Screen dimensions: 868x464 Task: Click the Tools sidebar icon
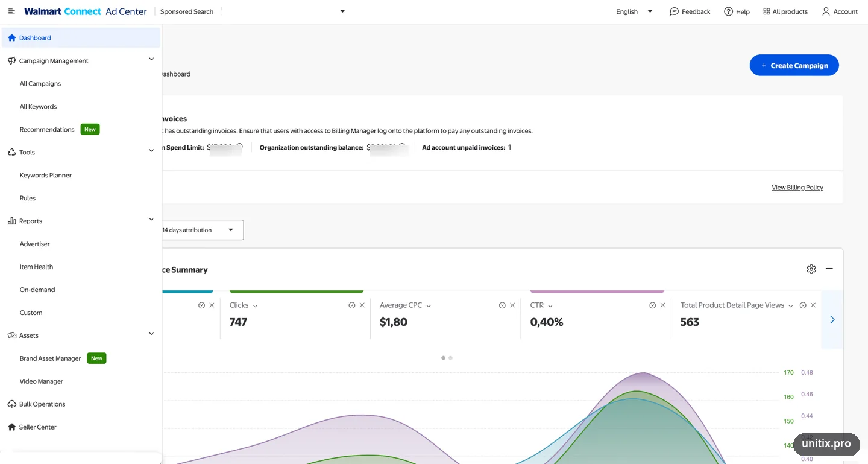coord(11,152)
